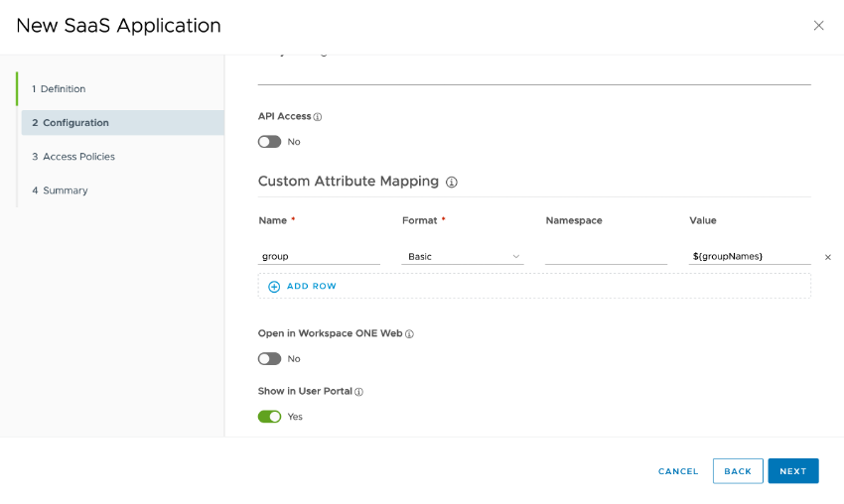
Task: Enable the API Access toggle
Action: pos(269,142)
